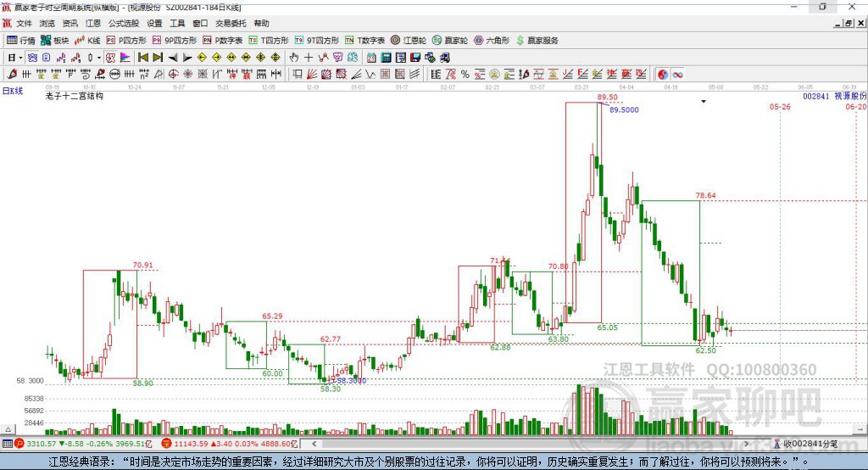Open the 帮助 menu
This screenshot has width=868, height=470.
[261, 23]
